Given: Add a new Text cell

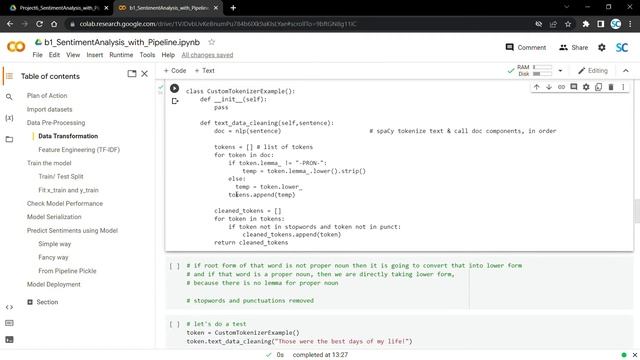Looking at the screenshot, I should click(x=204, y=71).
